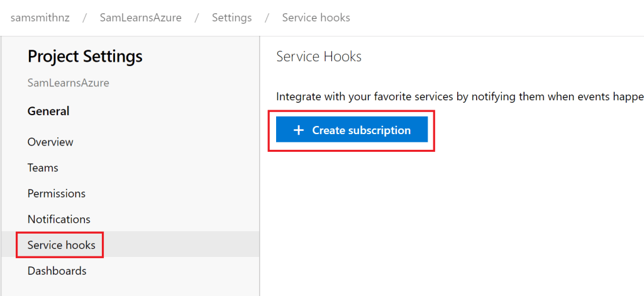The height and width of the screenshot is (296, 644).
Task: Open the Overview settings page
Action: [50, 142]
